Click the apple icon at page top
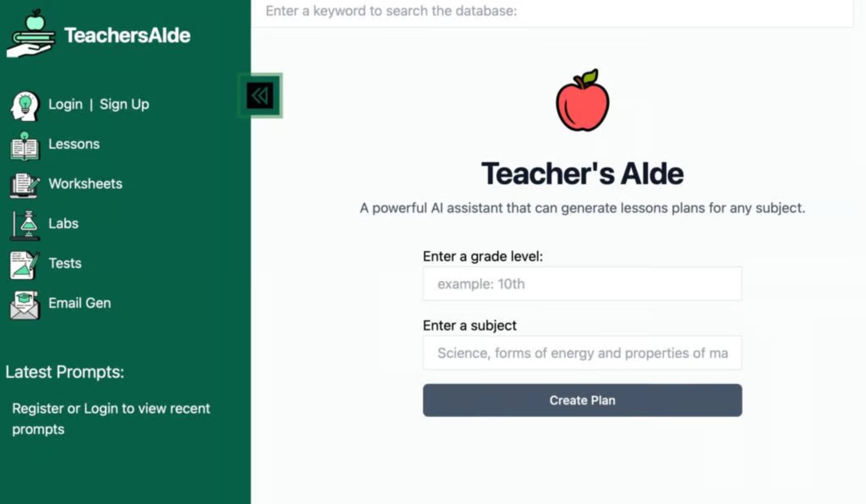The image size is (866, 504). (582, 100)
